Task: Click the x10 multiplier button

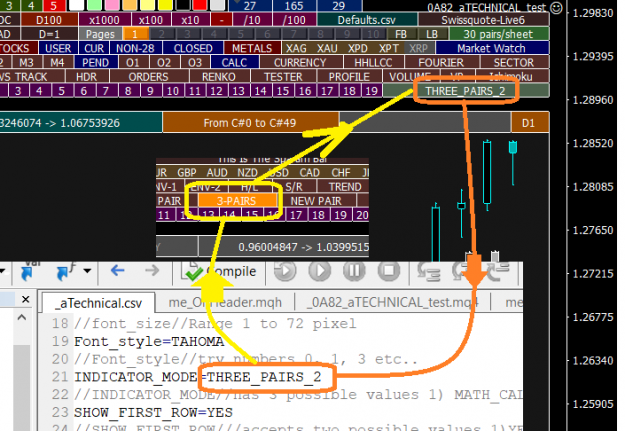Action: pos(190,20)
